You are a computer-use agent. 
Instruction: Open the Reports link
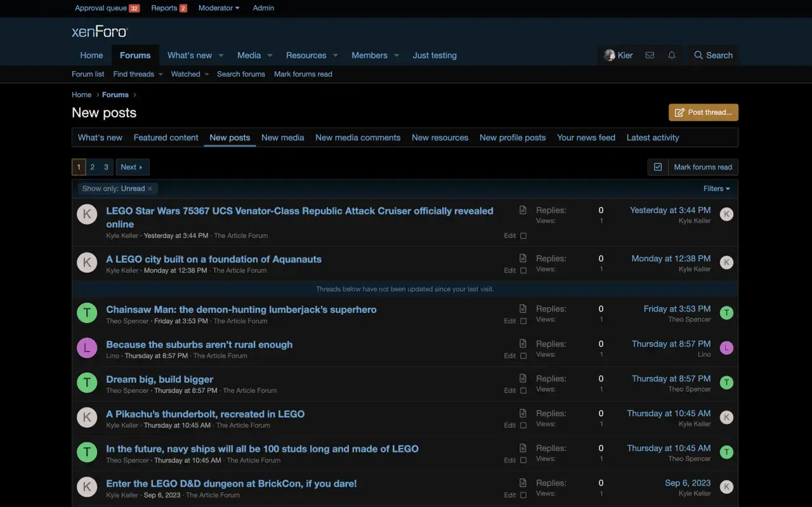coord(169,8)
